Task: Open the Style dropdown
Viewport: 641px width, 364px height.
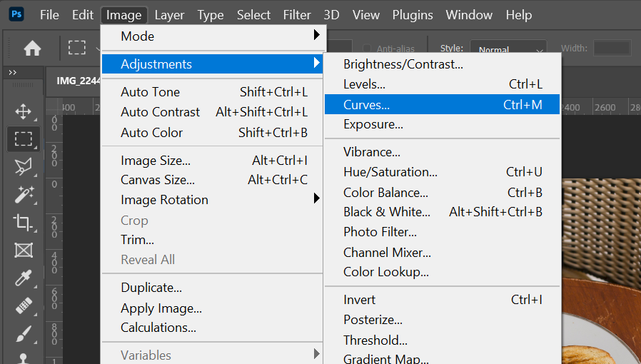Action: (x=508, y=49)
